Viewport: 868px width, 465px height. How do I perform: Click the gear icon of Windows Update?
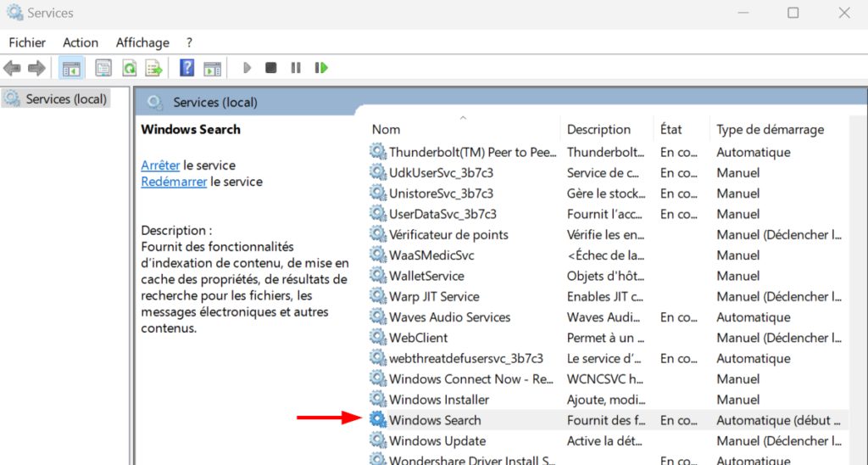(378, 440)
